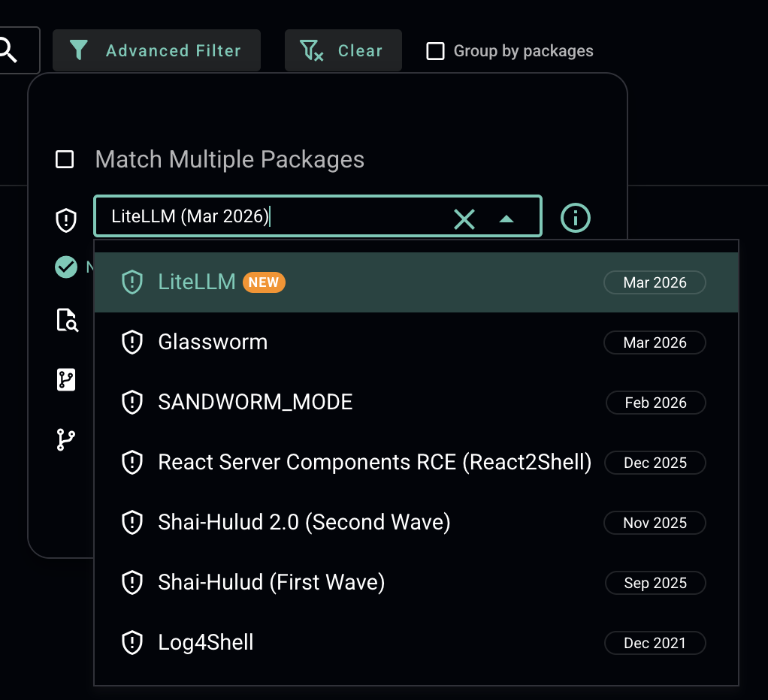Clear the LiteLLM selection with the X

point(464,219)
